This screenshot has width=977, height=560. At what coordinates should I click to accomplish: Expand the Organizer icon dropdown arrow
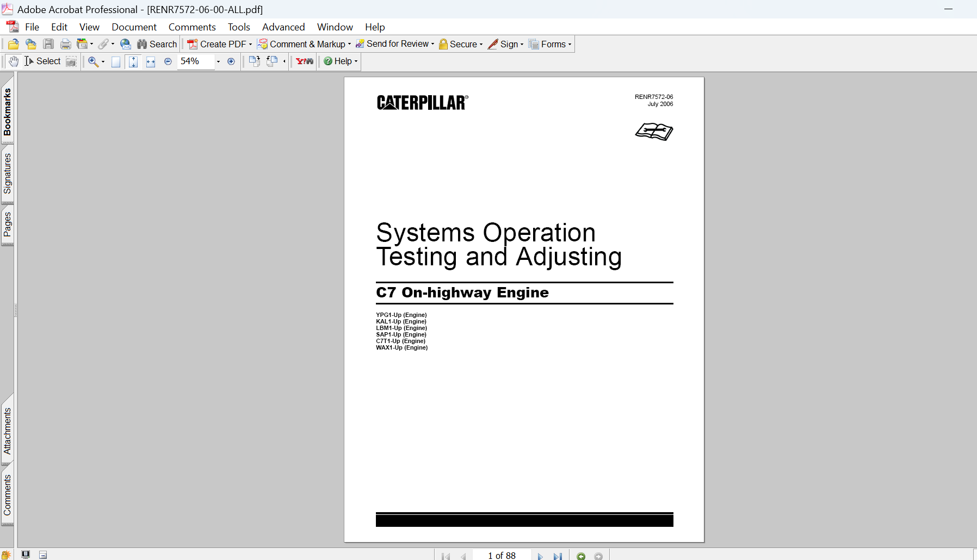tap(91, 45)
